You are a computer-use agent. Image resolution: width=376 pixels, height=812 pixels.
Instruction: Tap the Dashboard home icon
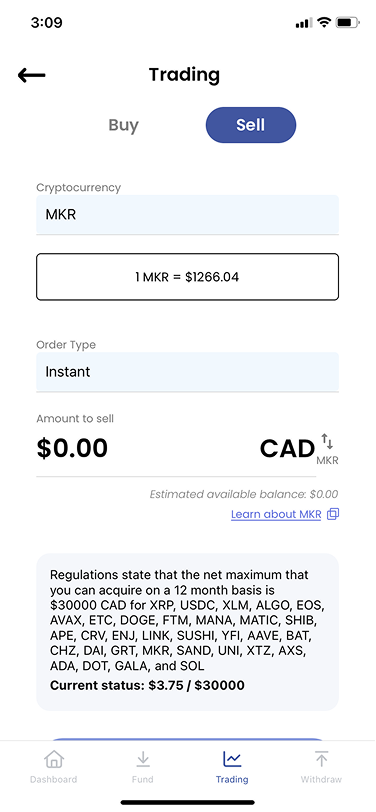[53, 760]
